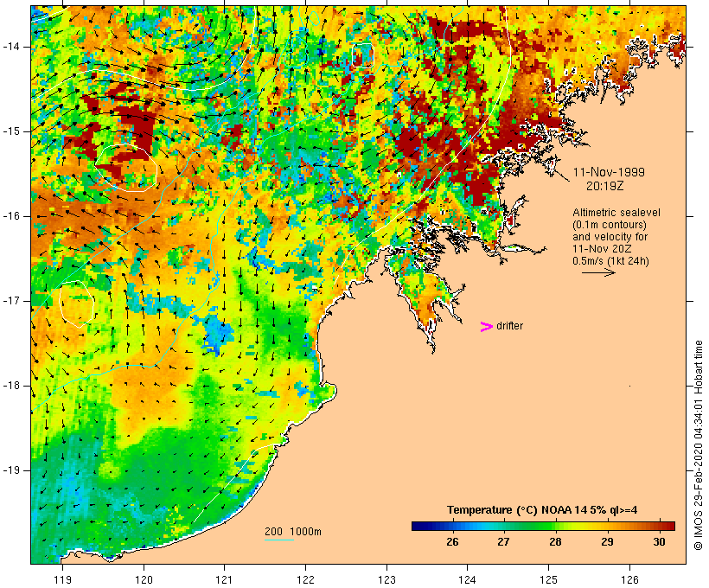This screenshot has width=709, height=588.
Task: Click the colorbar label '29'
Action: tap(608, 541)
